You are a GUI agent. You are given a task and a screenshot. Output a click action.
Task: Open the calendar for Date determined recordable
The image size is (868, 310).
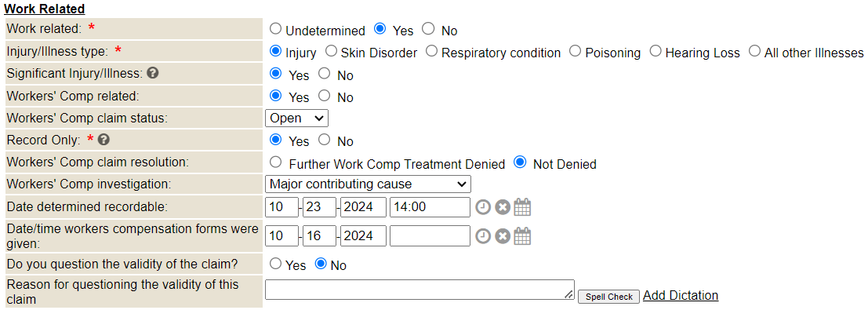tap(522, 207)
